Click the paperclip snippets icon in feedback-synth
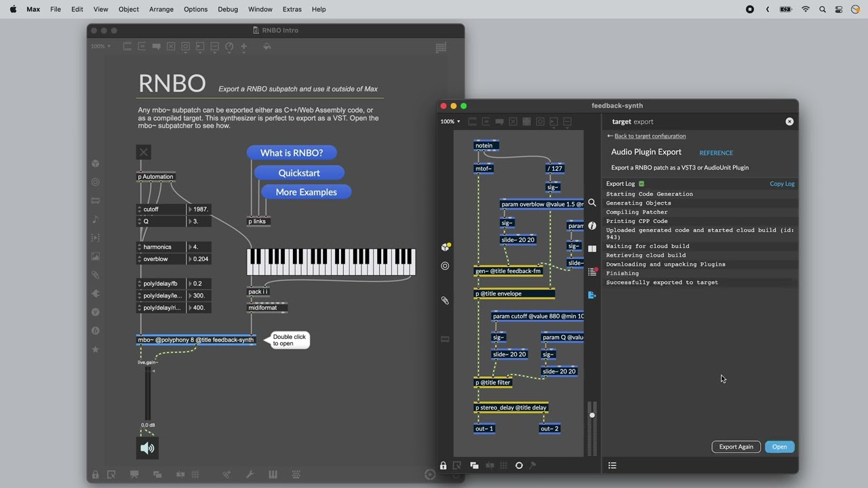Viewport: 868px width, 488px height. pos(445,300)
